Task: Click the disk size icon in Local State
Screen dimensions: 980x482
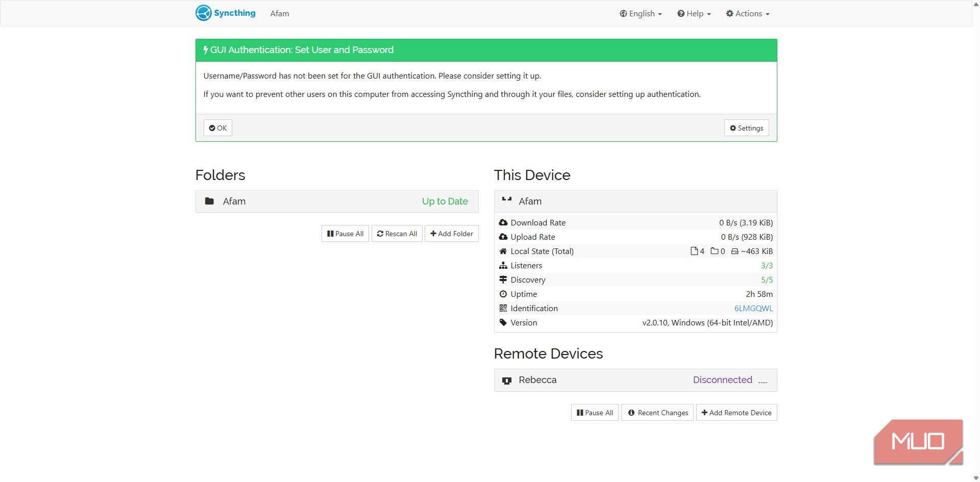Action: click(x=735, y=251)
